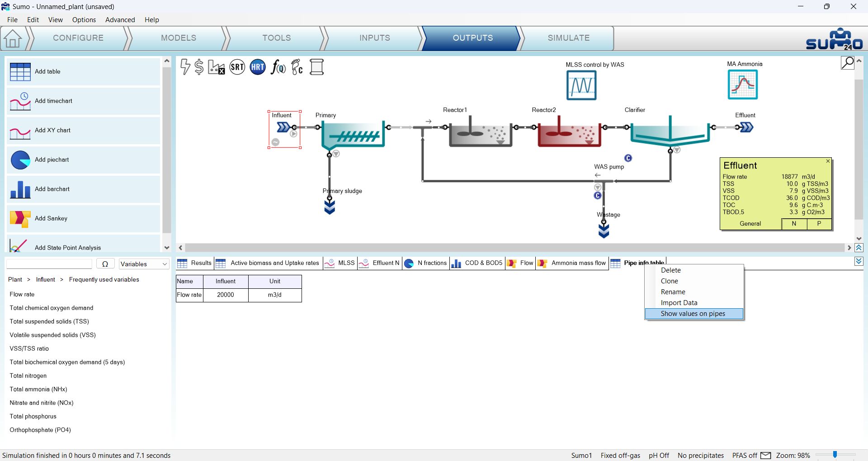The image size is (868, 461).
Task: Select the MA Ammonia statistics block
Action: (743, 85)
